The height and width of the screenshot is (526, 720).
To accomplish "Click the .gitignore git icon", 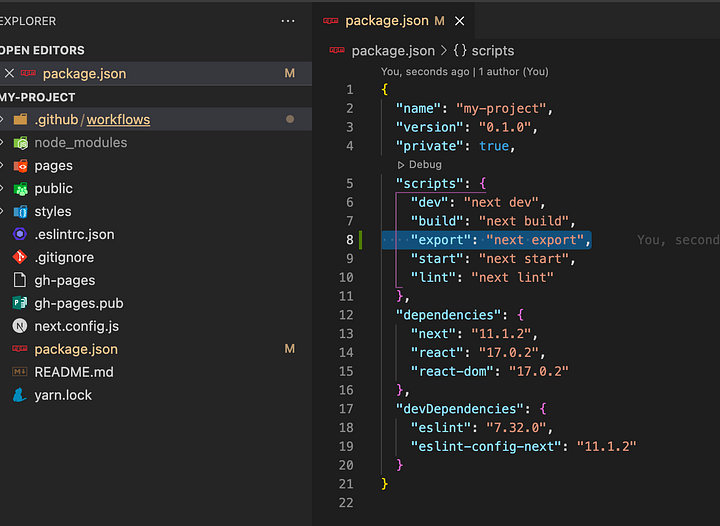I will point(20,257).
